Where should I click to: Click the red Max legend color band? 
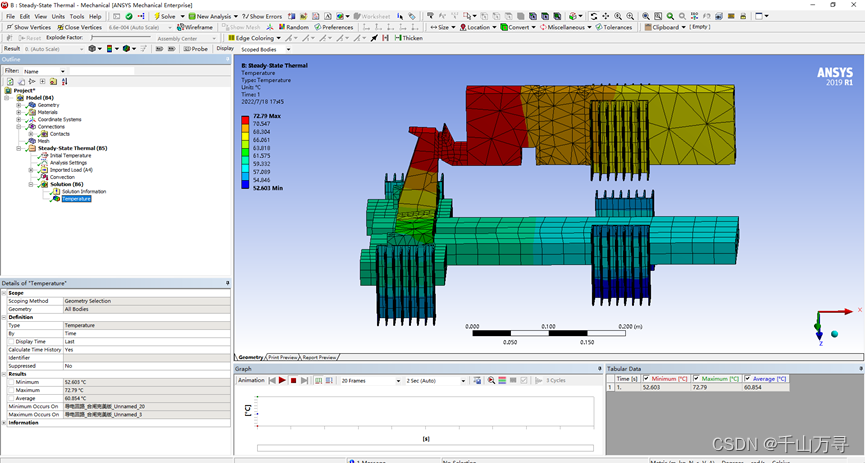point(245,120)
